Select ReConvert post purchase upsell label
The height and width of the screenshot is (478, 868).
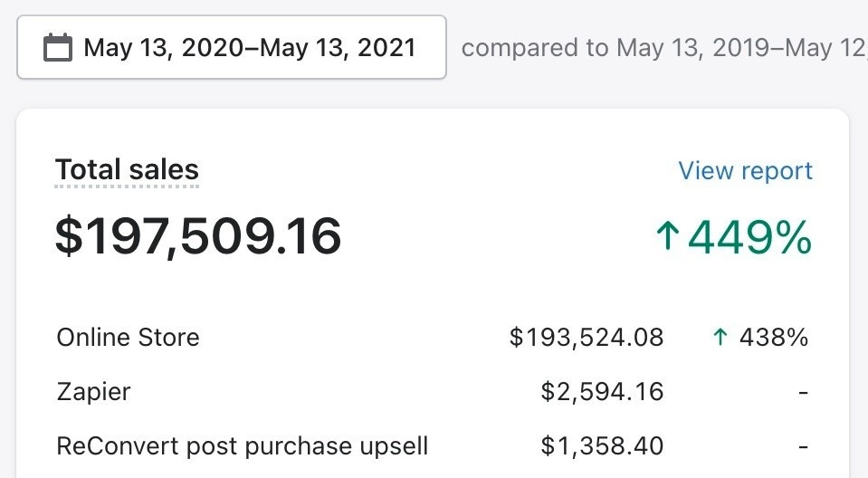click(242, 446)
